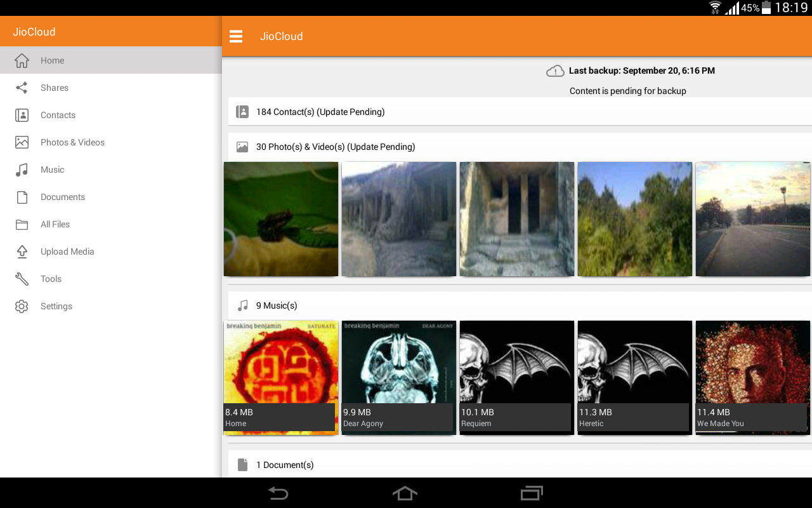Image resolution: width=812 pixels, height=508 pixels.
Task: Play the Home 8.4 MB track
Action: [281, 378]
